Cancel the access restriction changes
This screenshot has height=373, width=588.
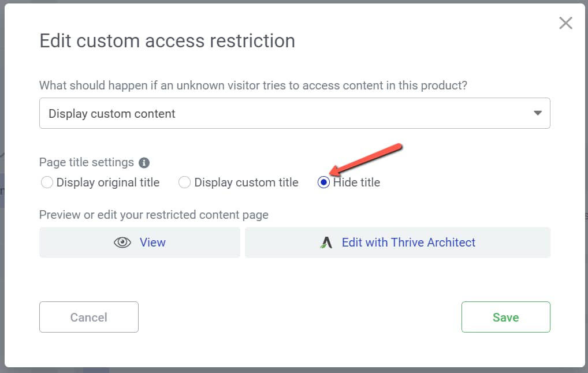[89, 317]
